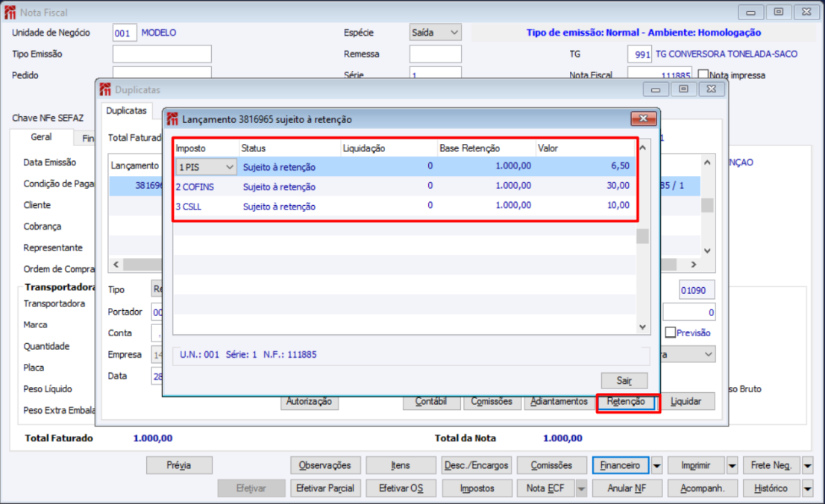Click the Acompanh. button
The width and height of the screenshot is (825, 504).
[702, 488]
